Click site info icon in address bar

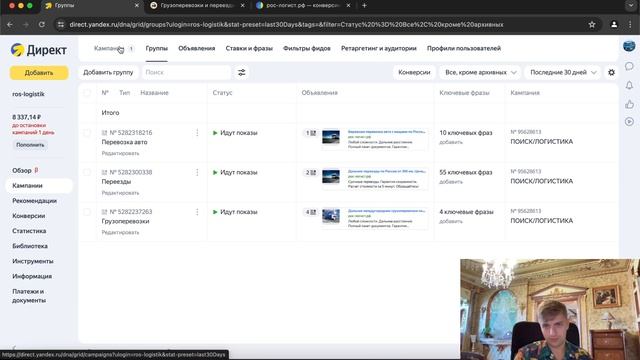(61, 24)
